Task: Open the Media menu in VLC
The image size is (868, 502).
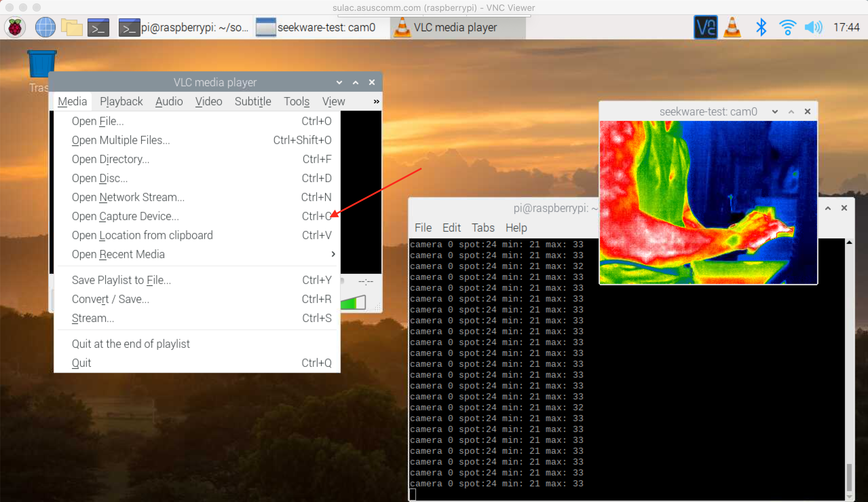Action: coord(72,101)
